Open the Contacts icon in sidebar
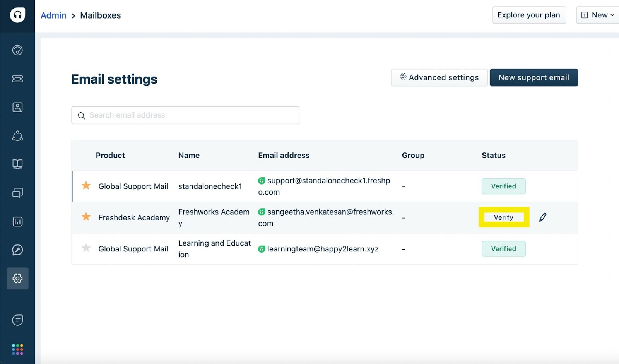The height and width of the screenshot is (364, 619). 17,107
